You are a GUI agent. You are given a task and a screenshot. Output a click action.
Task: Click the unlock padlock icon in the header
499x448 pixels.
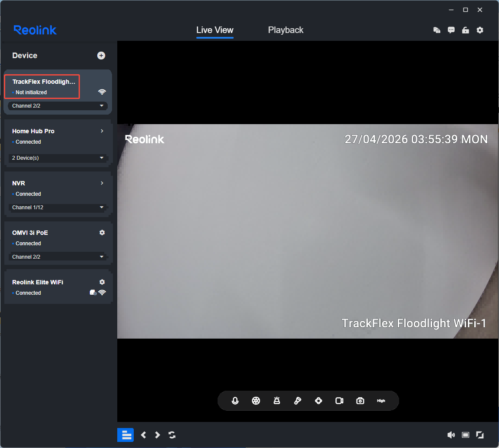click(466, 30)
